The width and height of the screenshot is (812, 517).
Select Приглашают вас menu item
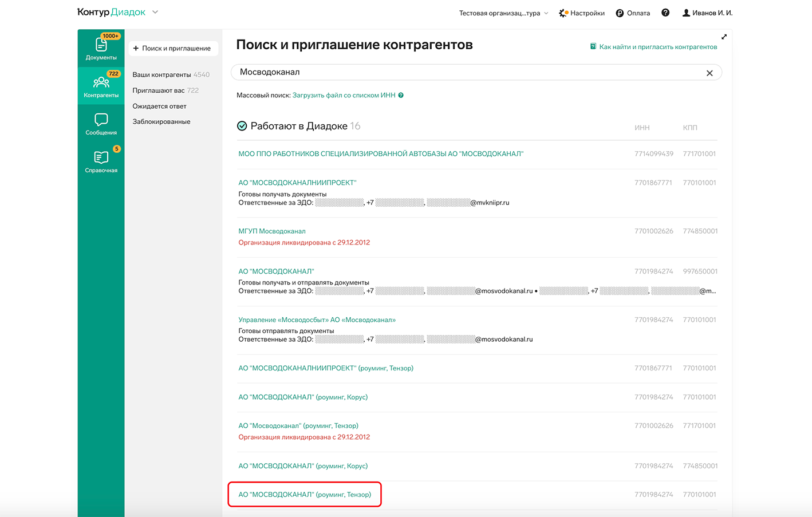pyautogui.click(x=159, y=90)
